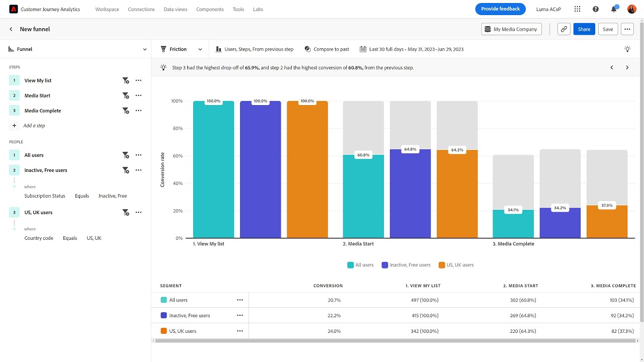Click Add a step link

click(x=34, y=126)
